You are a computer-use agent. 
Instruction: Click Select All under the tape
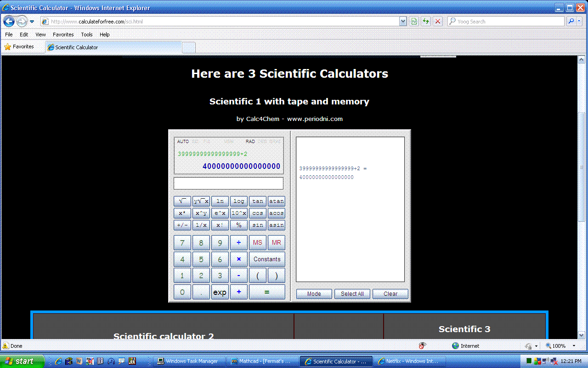[352, 294]
